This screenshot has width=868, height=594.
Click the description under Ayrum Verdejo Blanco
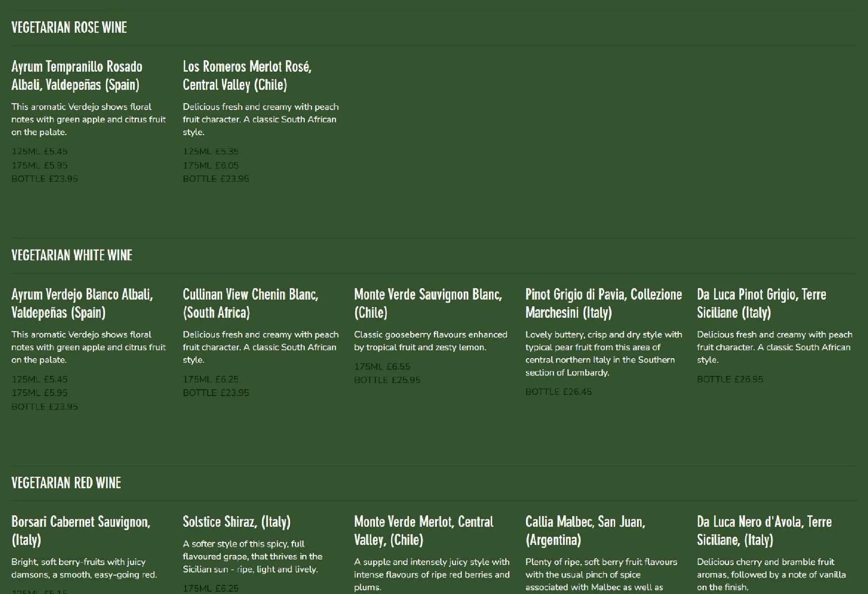pyautogui.click(x=89, y=347)
